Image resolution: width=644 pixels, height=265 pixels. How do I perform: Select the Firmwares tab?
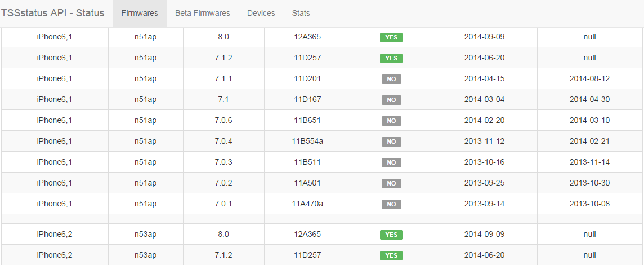[140, 13]
